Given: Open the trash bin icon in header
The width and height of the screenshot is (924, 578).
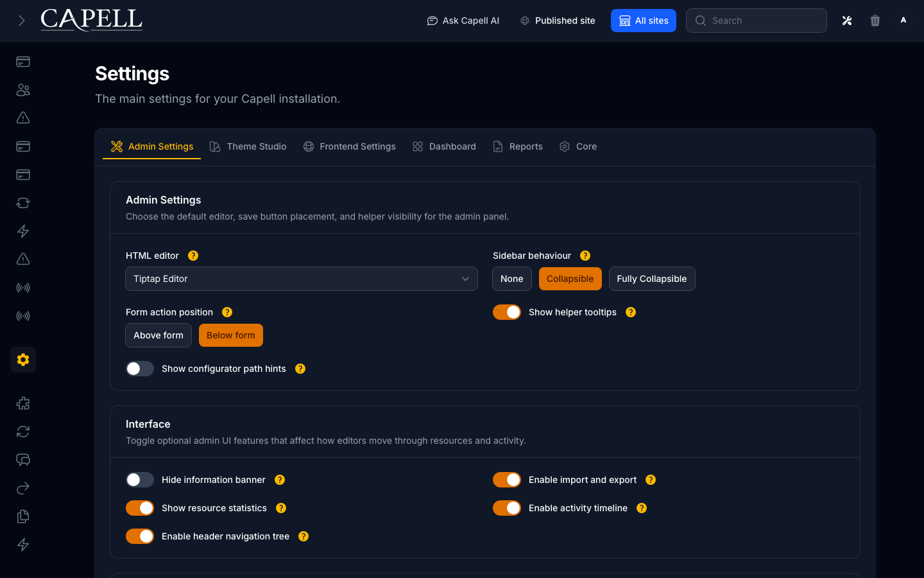Looking at the screenshot, I should [x=875, y=21].
